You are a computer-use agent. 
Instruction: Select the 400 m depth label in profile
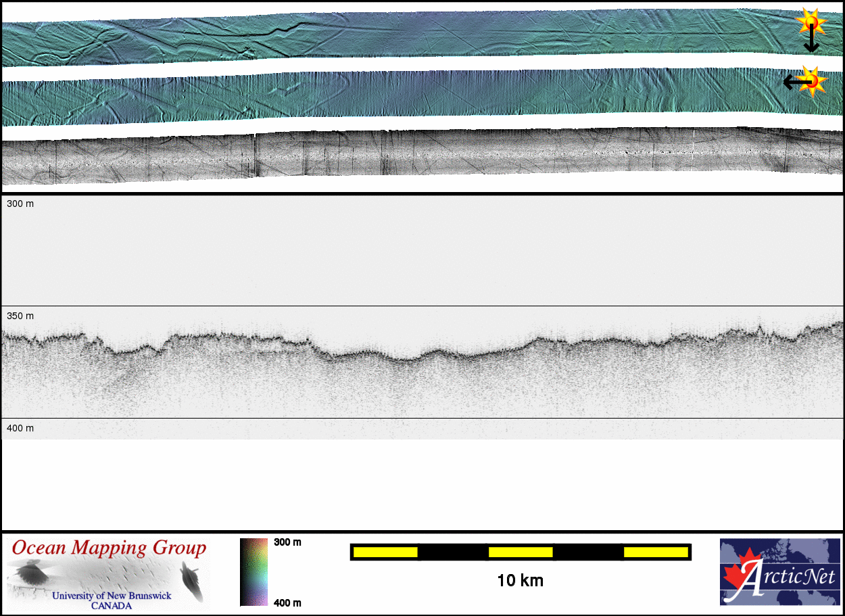[x=20, y=428]
